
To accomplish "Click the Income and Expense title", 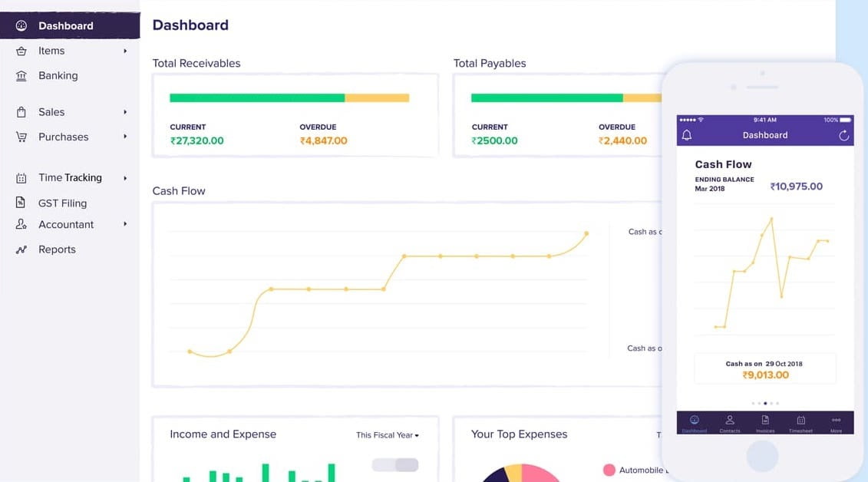I will coord(223,434).
